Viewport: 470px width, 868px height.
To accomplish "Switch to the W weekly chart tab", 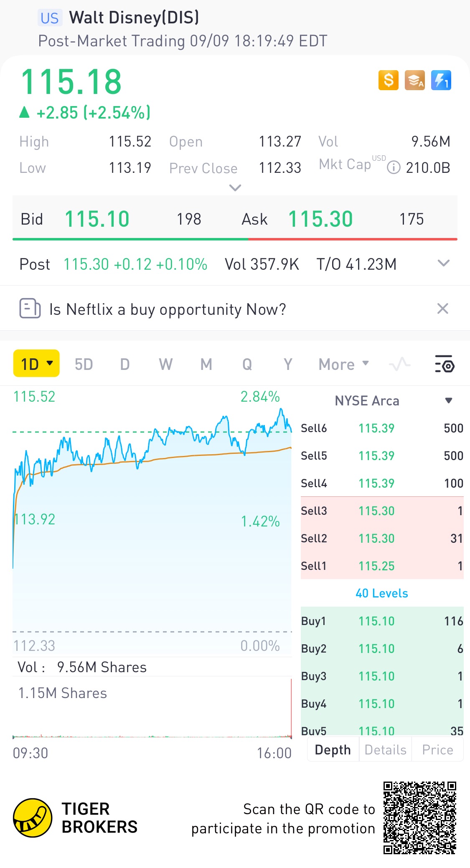I will tap(165, 364).
